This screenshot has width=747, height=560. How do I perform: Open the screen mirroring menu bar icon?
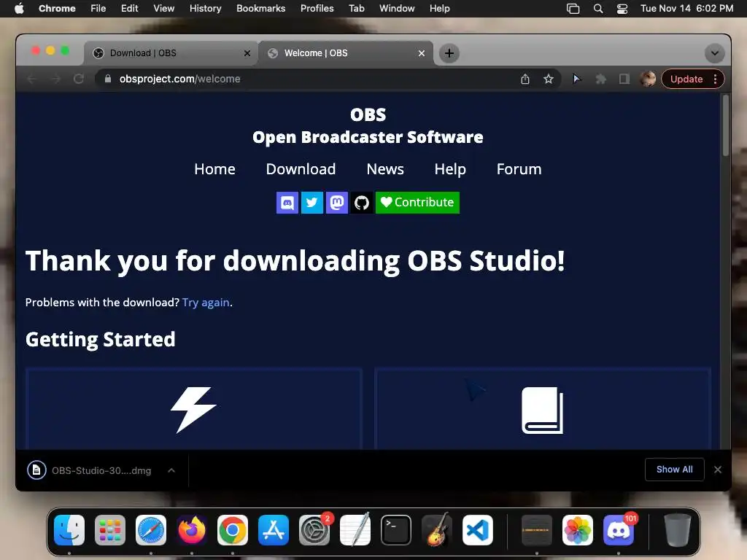tap(573, 9)
